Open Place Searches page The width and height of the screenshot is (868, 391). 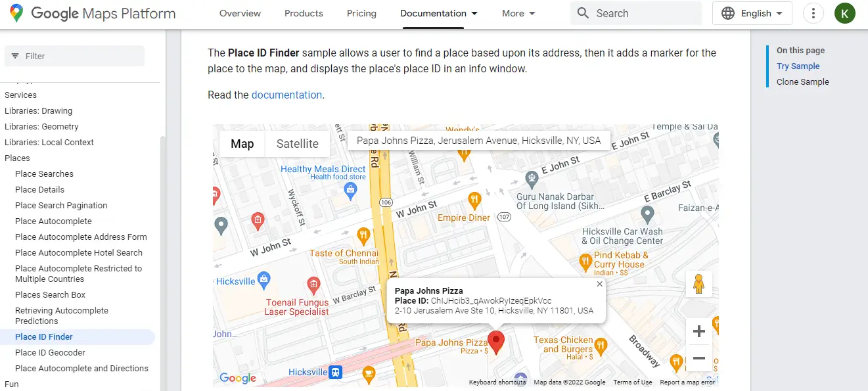point(44,174)
